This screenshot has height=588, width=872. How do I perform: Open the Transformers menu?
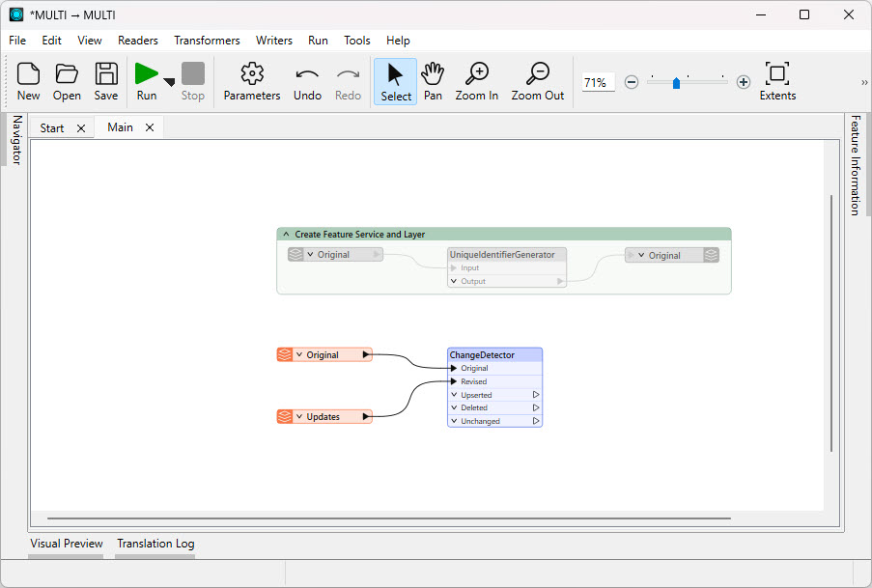(x=207, y=40)
